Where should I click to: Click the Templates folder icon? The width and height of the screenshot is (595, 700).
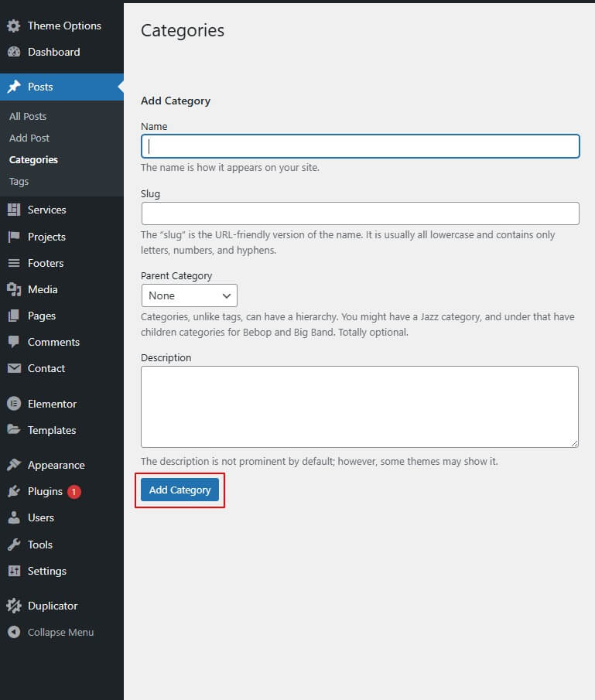tap(14, 430)
